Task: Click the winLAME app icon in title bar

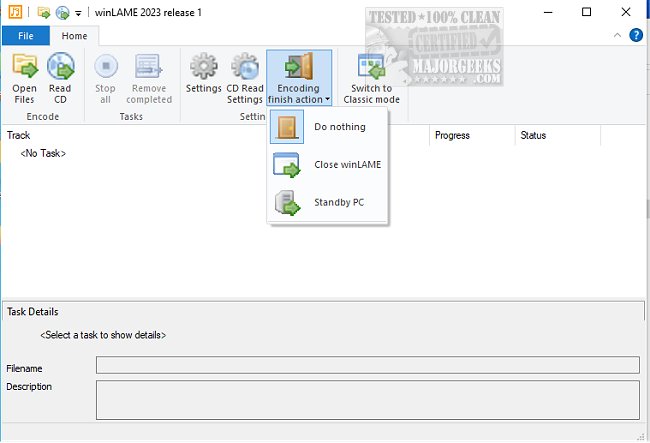Action: tap(15, 12)
